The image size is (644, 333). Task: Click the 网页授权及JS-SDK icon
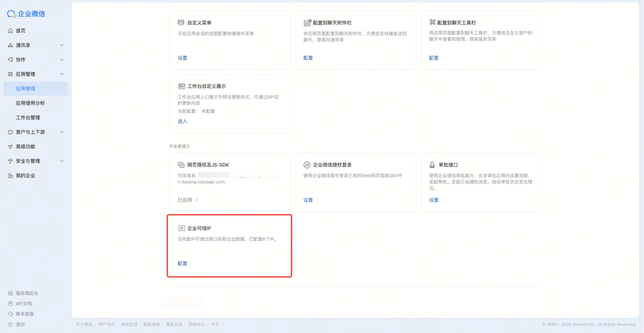[181, 165]
